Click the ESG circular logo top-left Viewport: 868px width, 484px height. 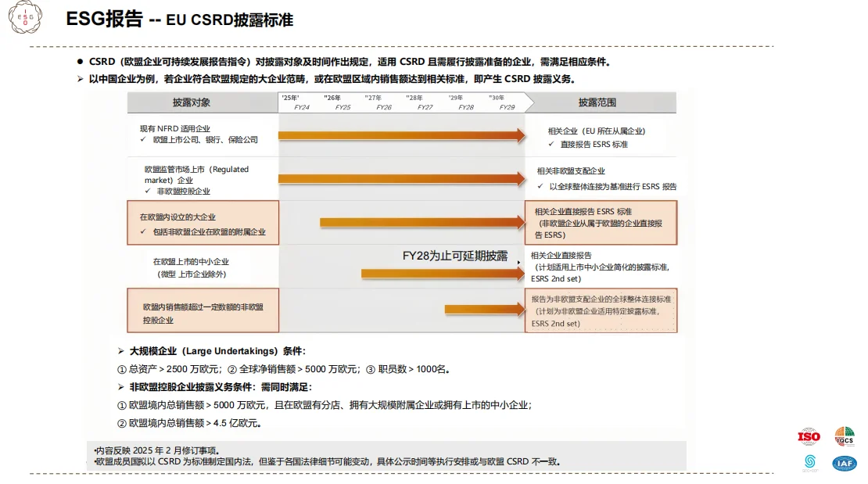[x=25, y=18]
